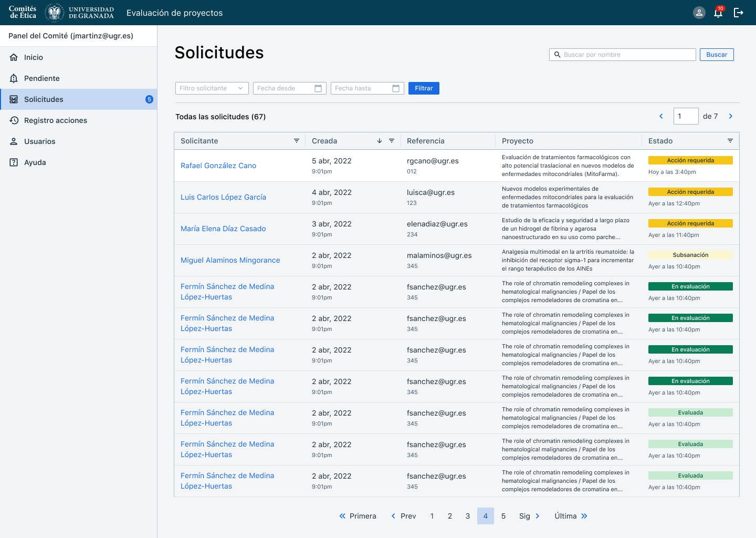Select Registro acciones in the sidebar
Screen dimensions: 756x538
click(x=56, y=120)
